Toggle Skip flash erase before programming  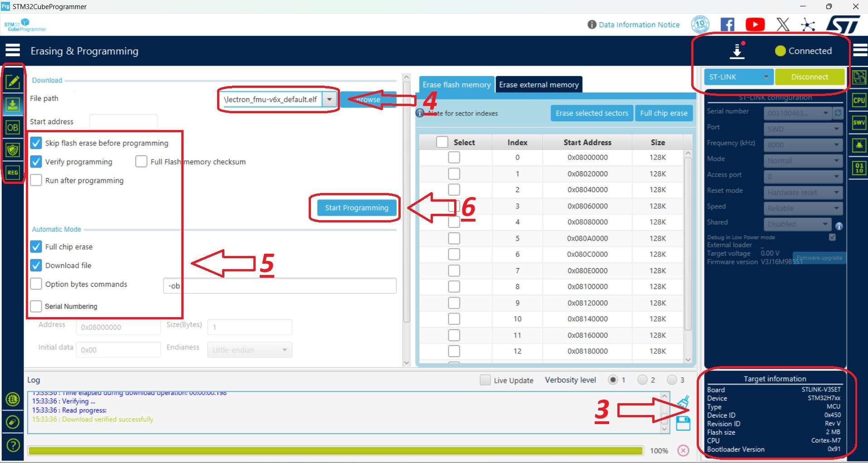[x=36, y=143]
